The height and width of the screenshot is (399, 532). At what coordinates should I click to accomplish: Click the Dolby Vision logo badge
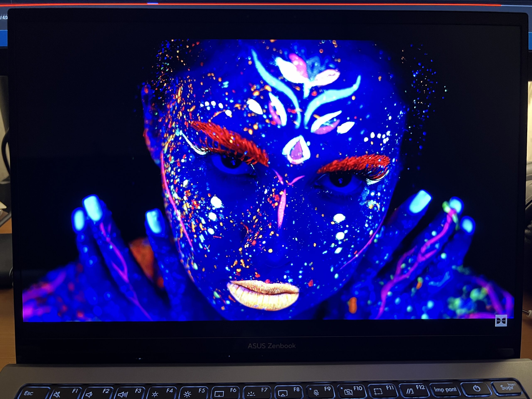[501, 321]
